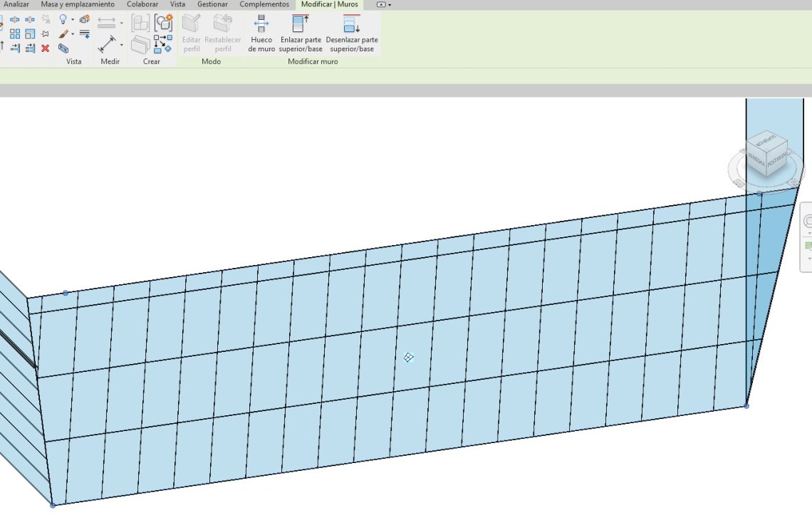Screen dimensions: 812x530
Task: Click the pin element icon
Action: coord(46,34)
